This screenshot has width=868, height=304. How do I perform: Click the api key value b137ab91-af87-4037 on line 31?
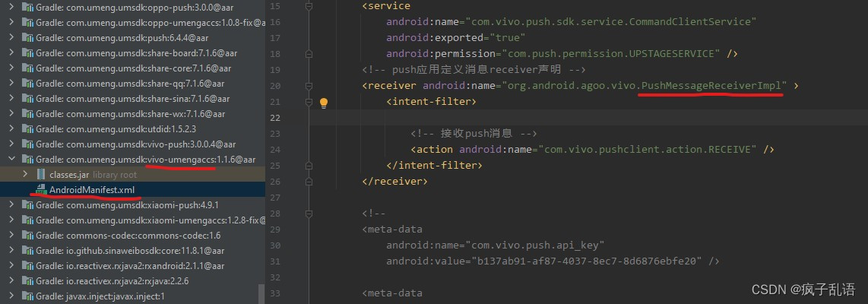588,261
